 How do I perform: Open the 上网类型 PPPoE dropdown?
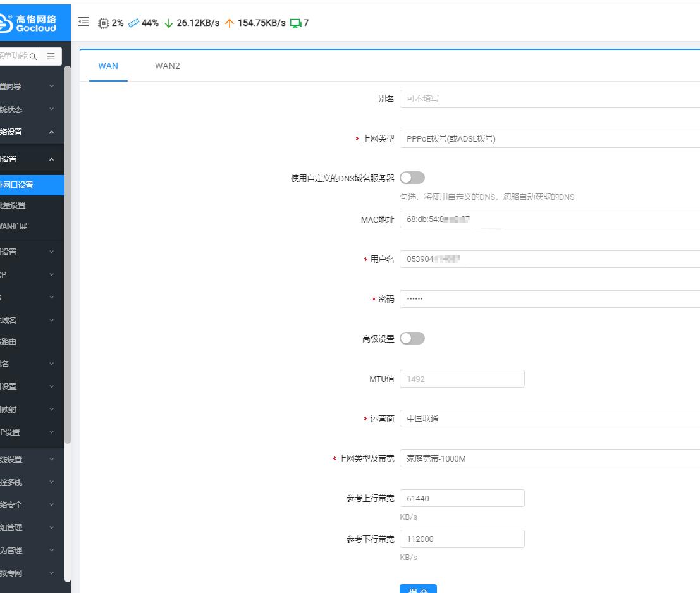pos(550,139)
